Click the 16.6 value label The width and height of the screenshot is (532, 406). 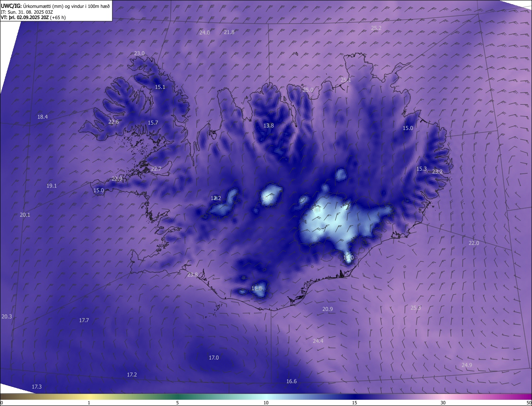[291, 381]
